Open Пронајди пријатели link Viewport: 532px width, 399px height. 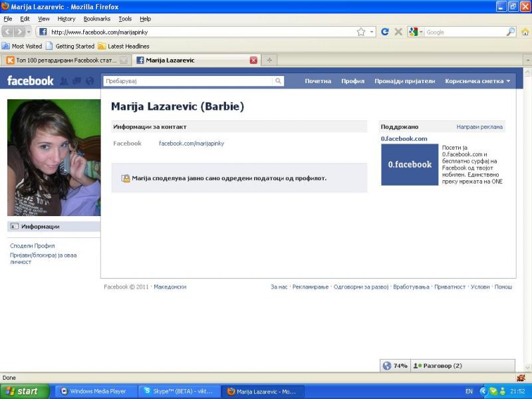point(405,81)
